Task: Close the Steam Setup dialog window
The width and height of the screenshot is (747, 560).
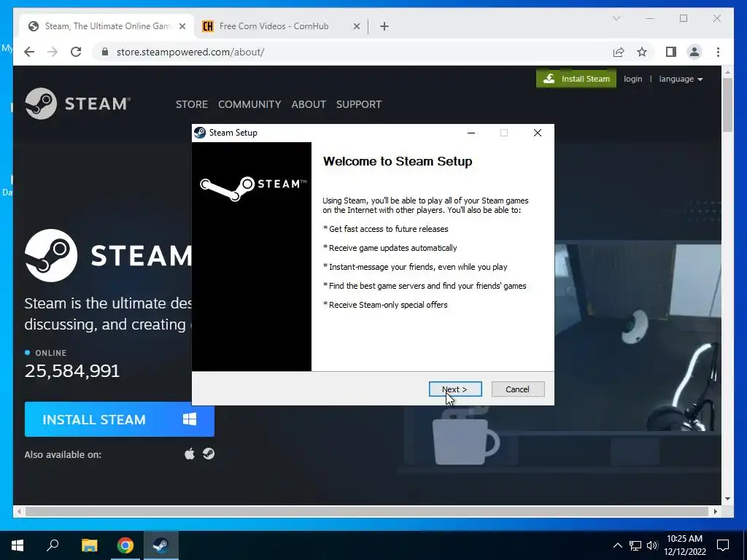Action: [538, 133]
